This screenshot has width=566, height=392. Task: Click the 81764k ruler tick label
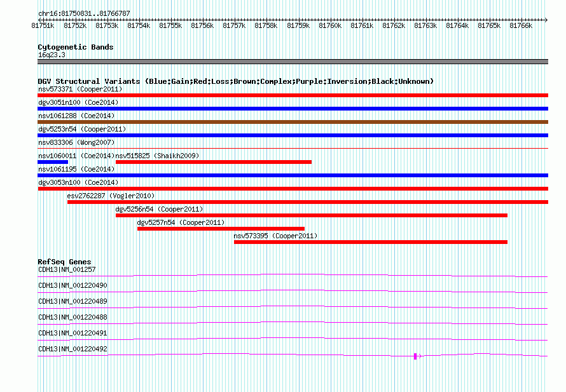point(457,25)
